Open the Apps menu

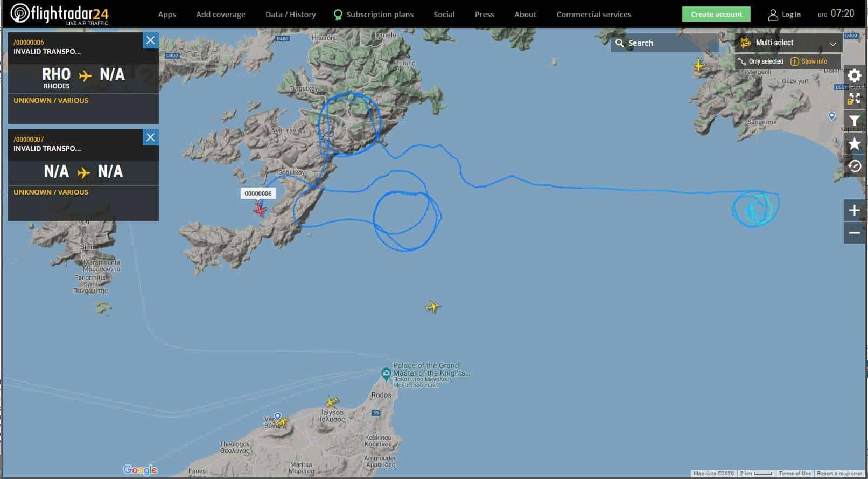(x=167, y=15)
